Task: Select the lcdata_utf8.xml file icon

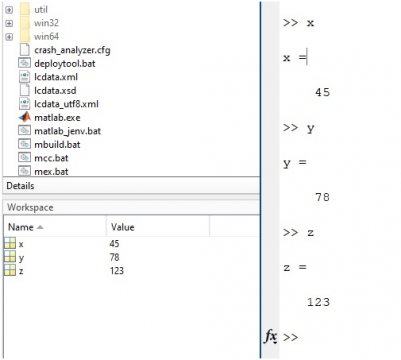Action: [x=24, y=104]
